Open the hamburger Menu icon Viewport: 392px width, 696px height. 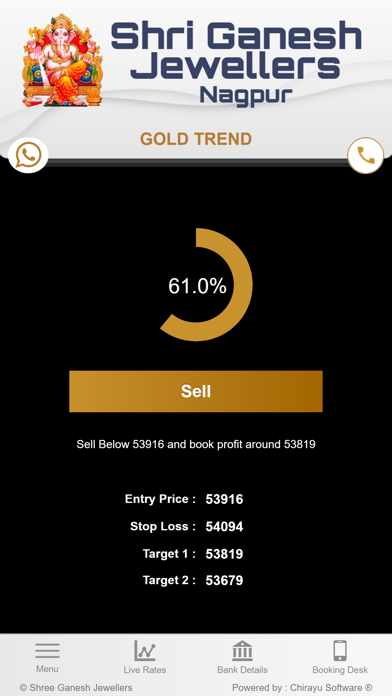click(48, 651)
